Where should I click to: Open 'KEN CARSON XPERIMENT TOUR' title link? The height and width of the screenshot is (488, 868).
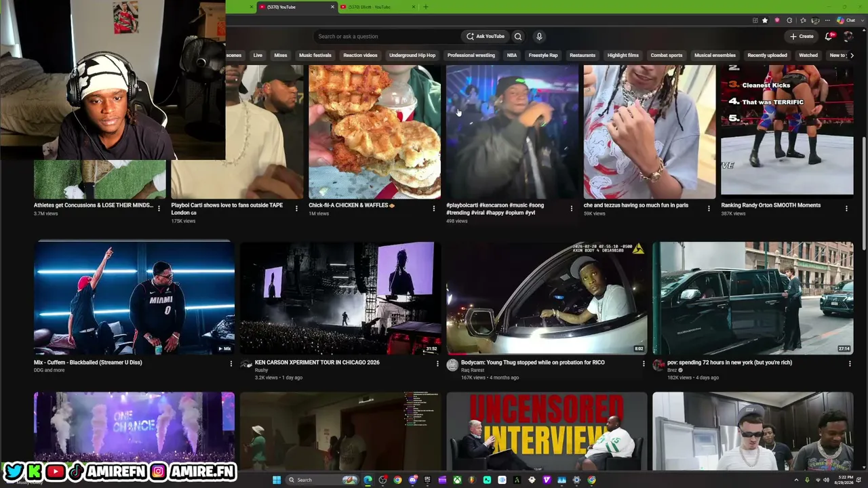pos(317,363)
